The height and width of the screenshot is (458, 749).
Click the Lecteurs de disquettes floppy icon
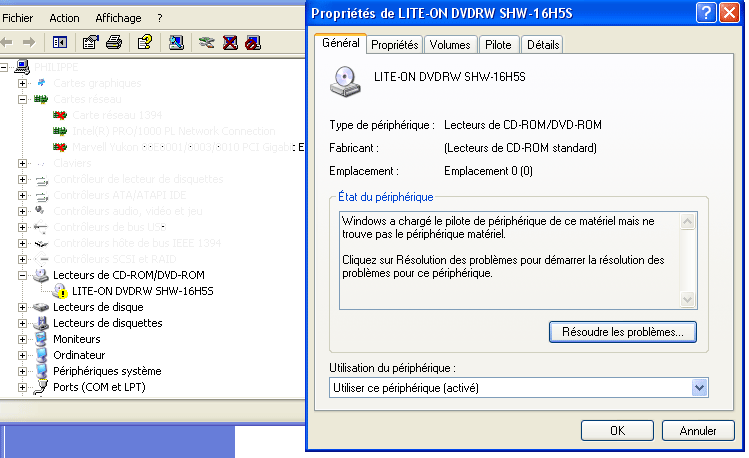[42, 323]
